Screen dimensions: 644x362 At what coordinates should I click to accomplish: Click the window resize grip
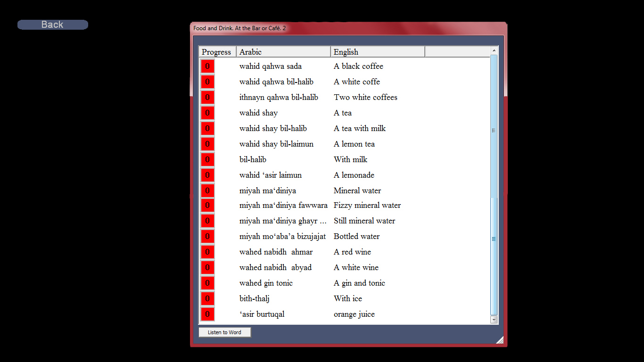500,340
